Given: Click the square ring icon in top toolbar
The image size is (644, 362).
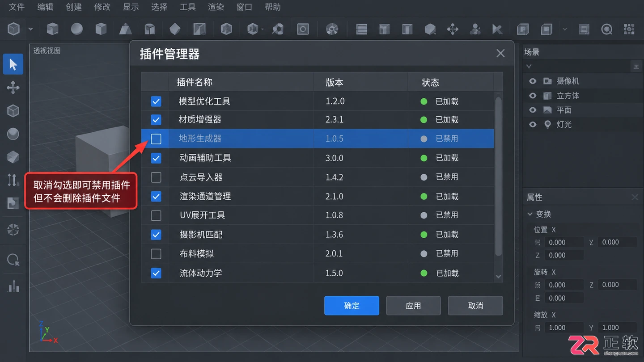Looking at the screenshot, I should tap(303, 29).
